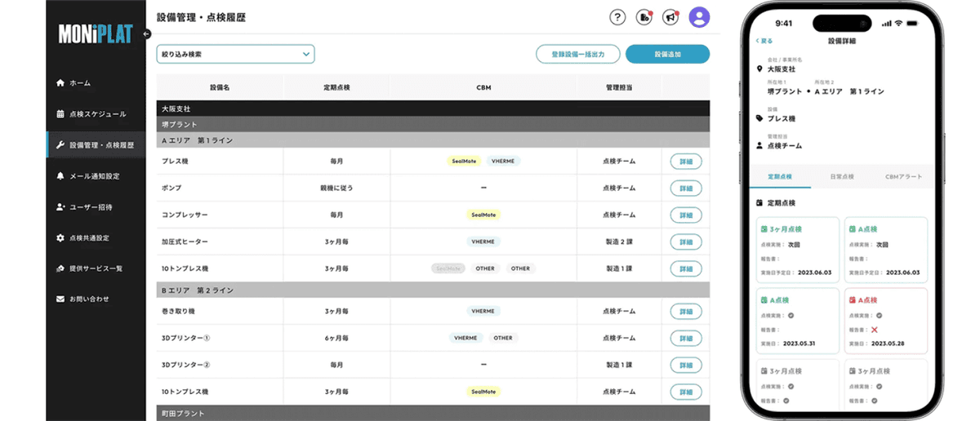Open 点検スケジュール calendar icon in sidebar
Viewport: 980px width, 421px height.
pos(60,114)
